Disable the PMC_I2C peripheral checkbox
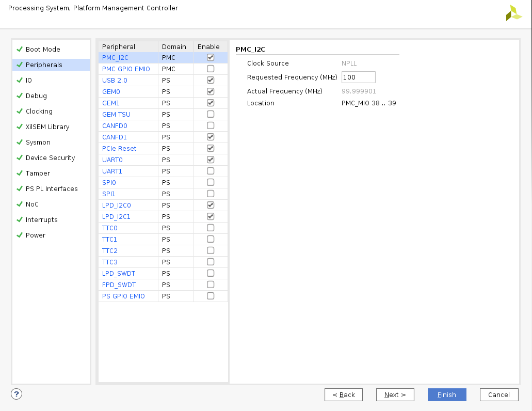This screenshot has width=532, height=411. point(211,57)
